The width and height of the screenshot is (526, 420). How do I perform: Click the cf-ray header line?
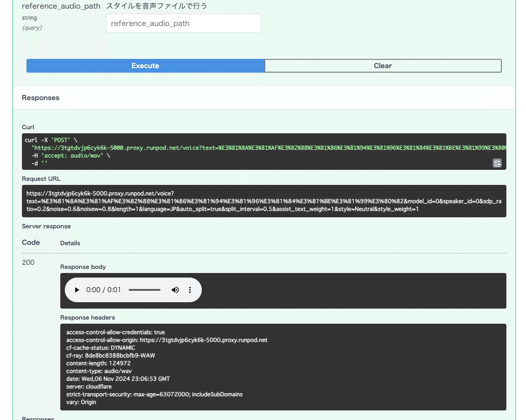click(110, 356)
